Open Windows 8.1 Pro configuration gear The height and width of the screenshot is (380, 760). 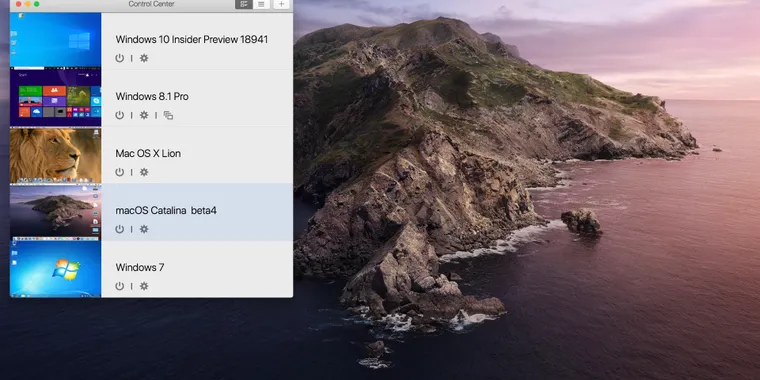click(x=144, y=115)
